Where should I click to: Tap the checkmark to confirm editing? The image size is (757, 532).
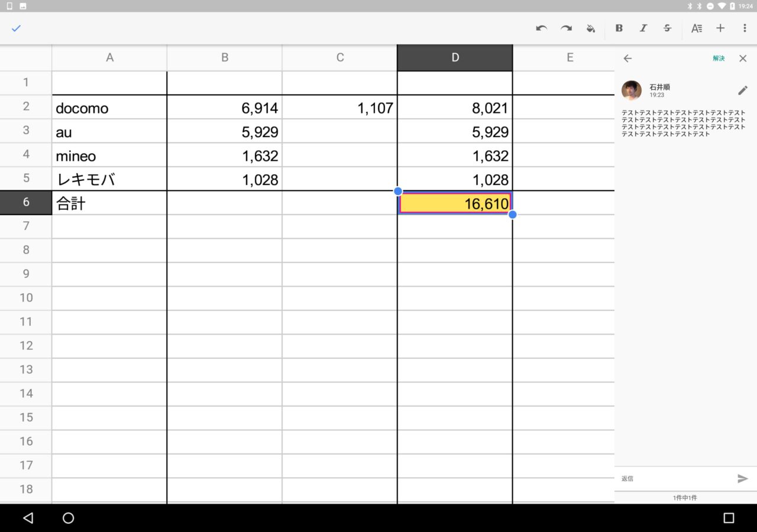[16, 28]
